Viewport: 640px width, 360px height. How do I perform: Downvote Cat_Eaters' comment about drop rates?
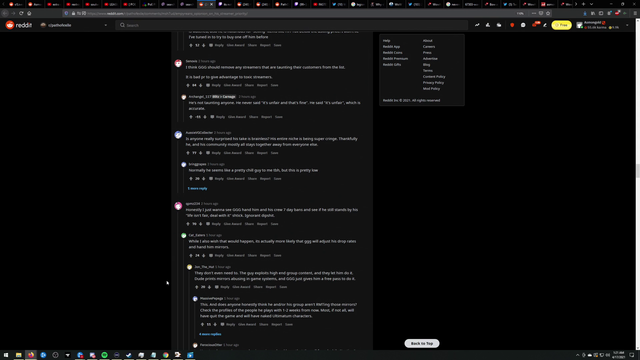(x=203, y=256)
